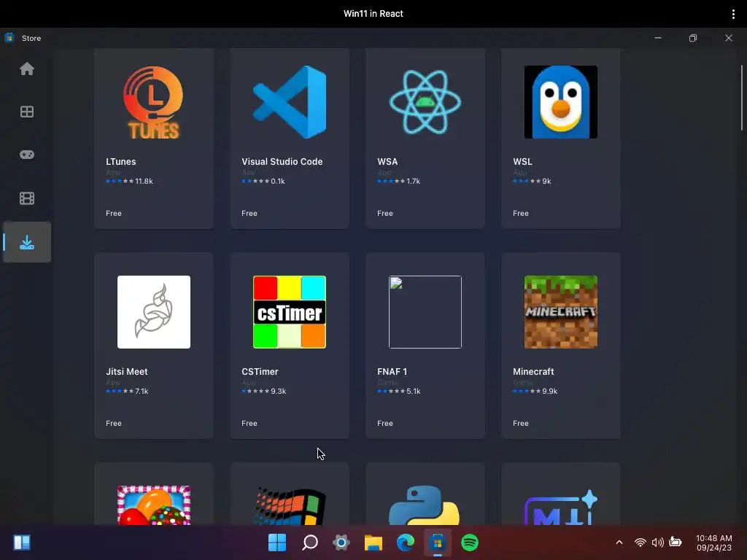Open the Store Home sidebar icon
The image size is (747, 560).
27,69
